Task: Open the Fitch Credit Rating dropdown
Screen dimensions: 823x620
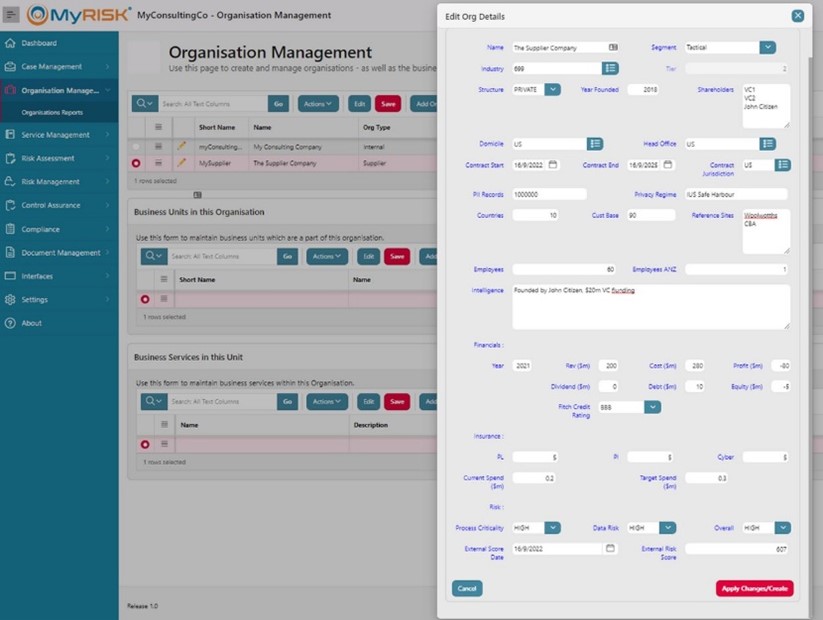Action: tap(653, 407)
